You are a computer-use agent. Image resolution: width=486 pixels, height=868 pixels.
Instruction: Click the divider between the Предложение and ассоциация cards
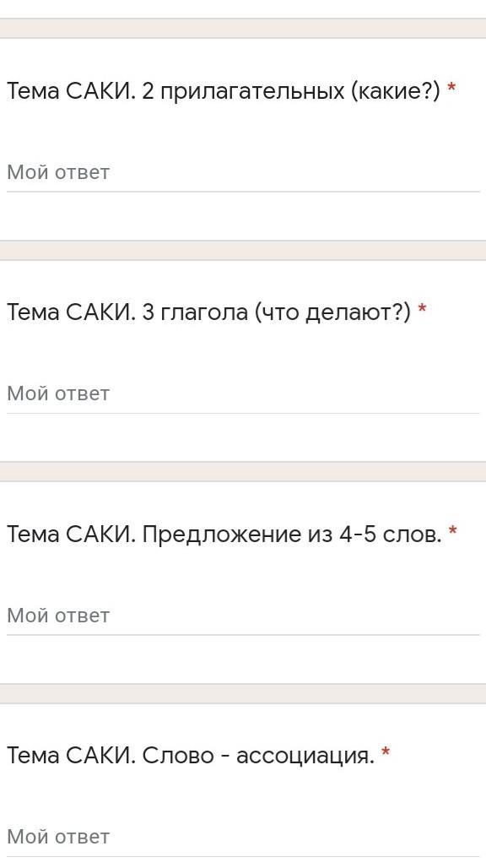click(243, 693)
